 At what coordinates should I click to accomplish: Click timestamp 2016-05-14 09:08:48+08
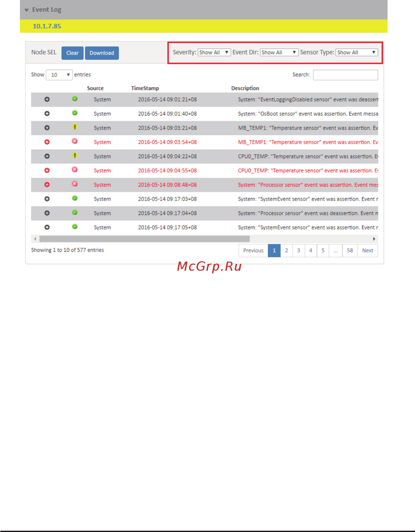pos(167,185)
